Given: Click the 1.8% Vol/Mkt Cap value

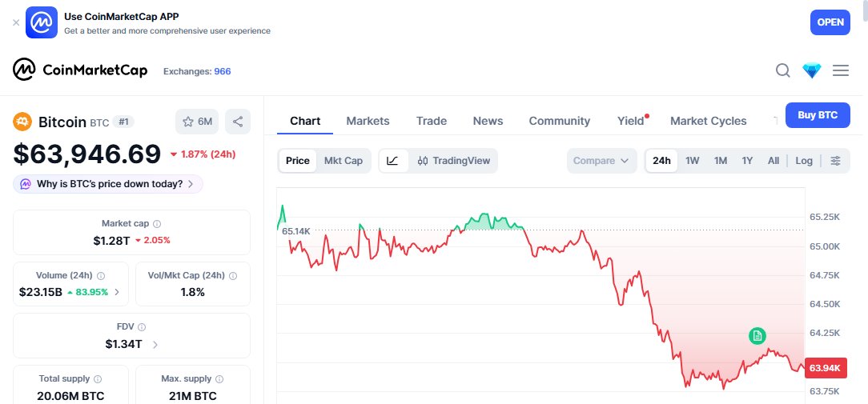Looking at the screenshot, I should click(x=193, y=292).
